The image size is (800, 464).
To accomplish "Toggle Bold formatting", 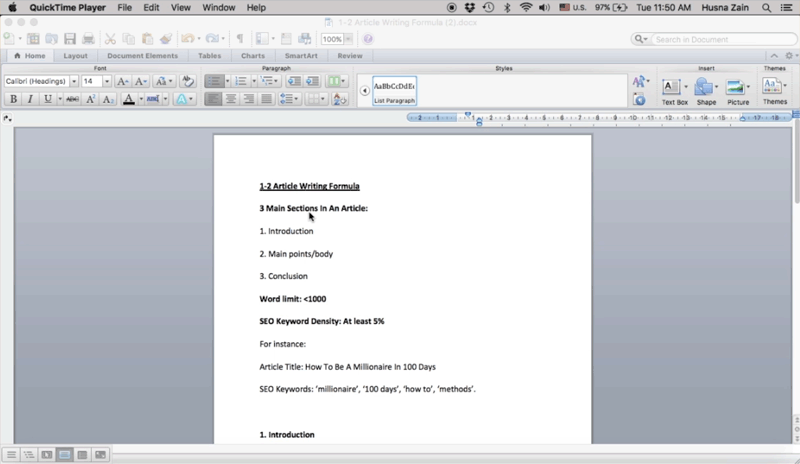I will pos(13,99).
